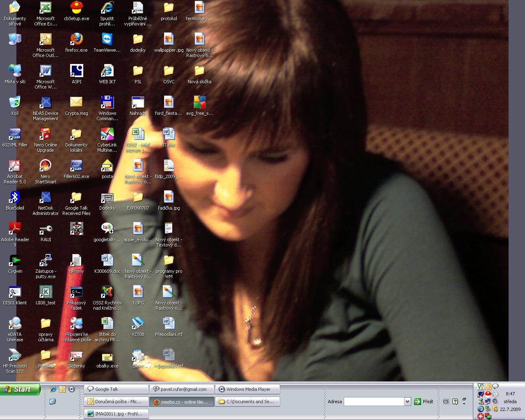Image resolution: width=525 pixels, height=420 pixels.
Task: Select the BlueSoleil Bluetooth icon
Action: 15,198
